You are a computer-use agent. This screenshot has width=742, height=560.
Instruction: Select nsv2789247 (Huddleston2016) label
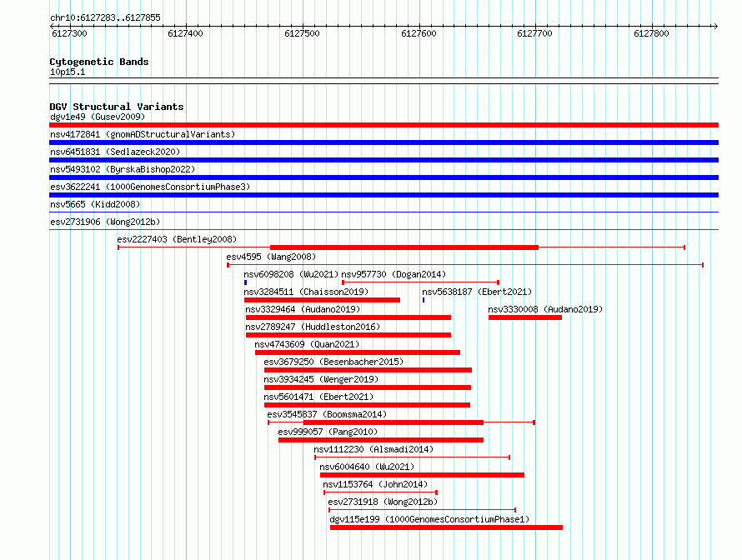(x=313, y=327)
